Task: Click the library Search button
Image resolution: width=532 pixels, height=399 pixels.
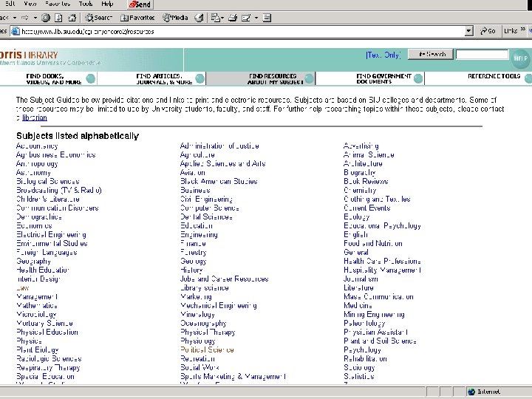Action: [x=431, y=54]
